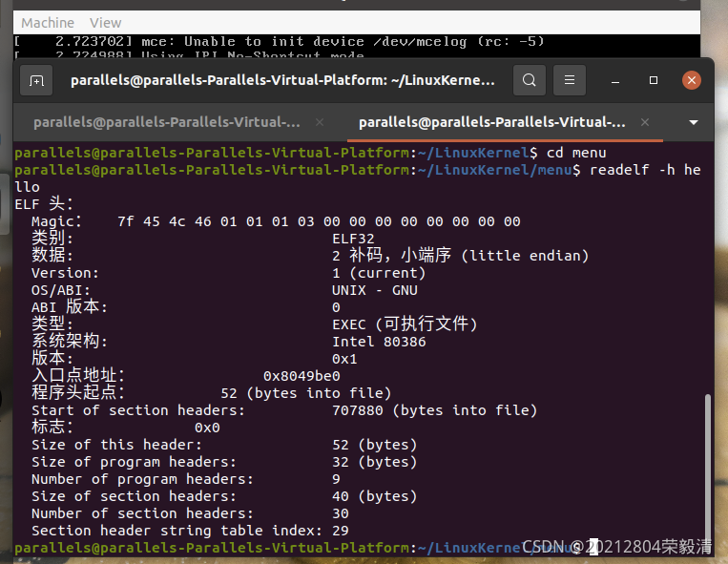Click the Magic bytes line
This screenshot has height=564, width=728.
276,221
